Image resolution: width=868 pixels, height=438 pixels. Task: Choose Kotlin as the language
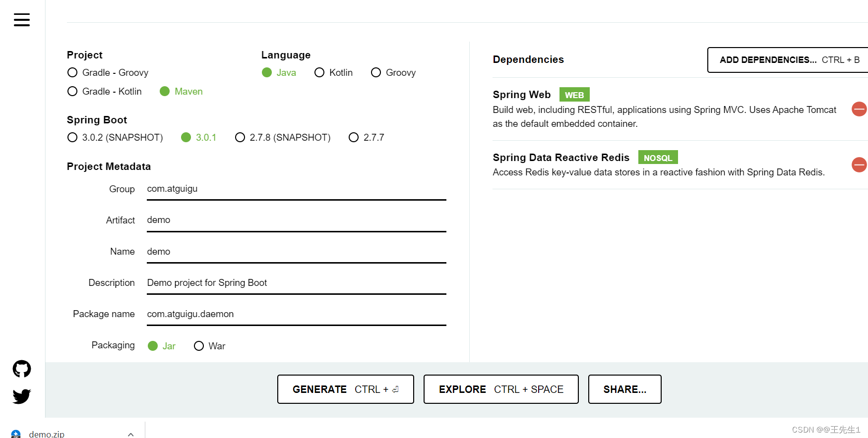(x=334, y=73)
